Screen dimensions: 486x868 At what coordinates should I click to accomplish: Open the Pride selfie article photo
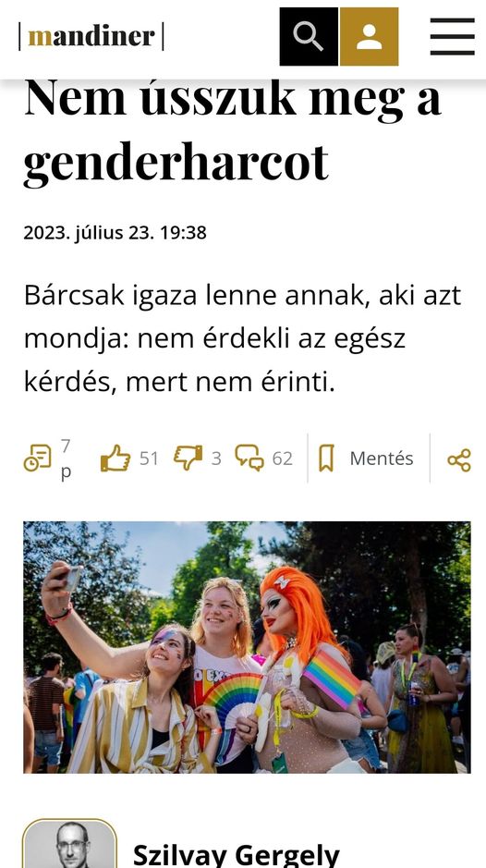pyautogui.click(x=247, y=647)
